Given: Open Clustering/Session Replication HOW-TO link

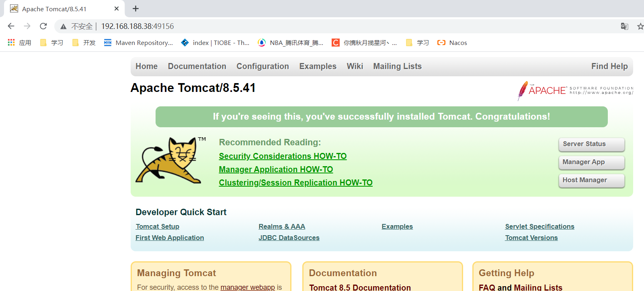Looking at the screenshot, I should pyautogui.click(x=295, y=183).
